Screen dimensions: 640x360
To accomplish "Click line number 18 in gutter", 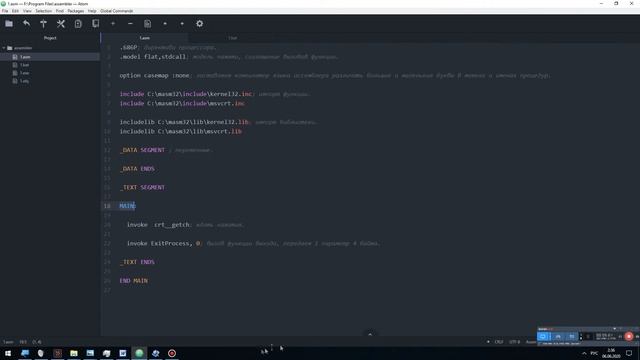I will click(107, 206).
